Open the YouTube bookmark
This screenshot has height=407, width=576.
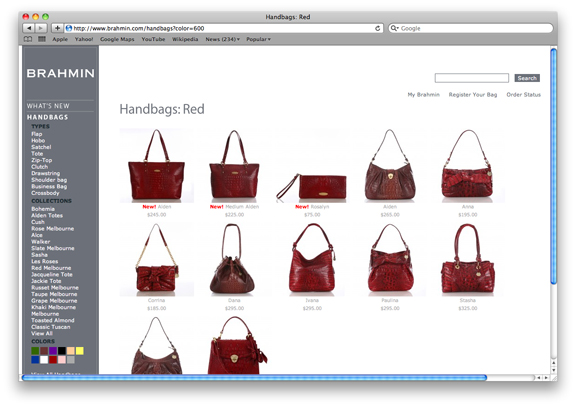153,39
